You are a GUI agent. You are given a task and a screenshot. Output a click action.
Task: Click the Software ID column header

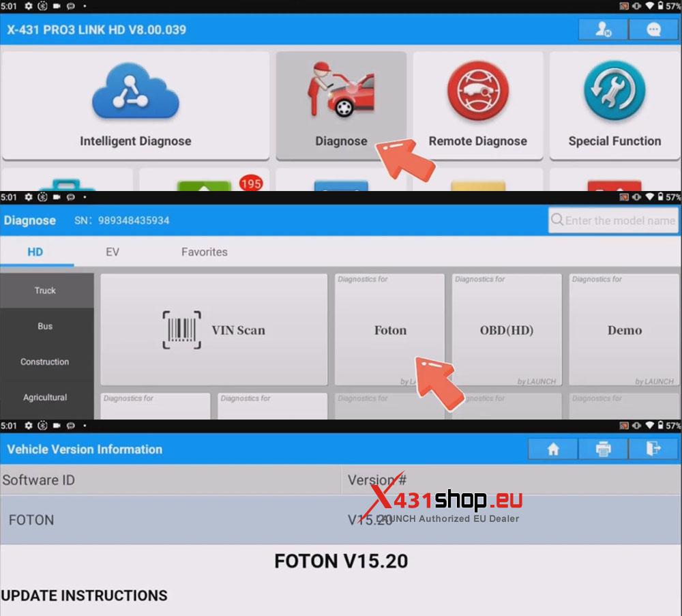click(x=170, y=480)
